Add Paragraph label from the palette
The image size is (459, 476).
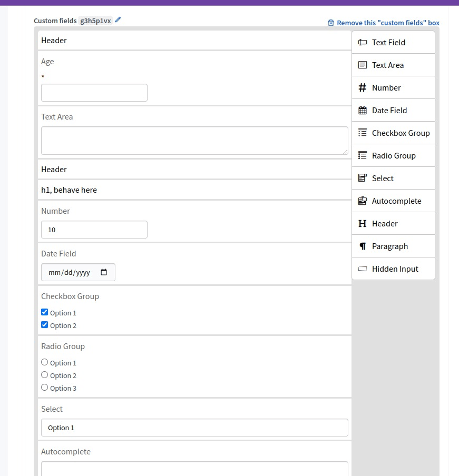[x=390, y=246]
